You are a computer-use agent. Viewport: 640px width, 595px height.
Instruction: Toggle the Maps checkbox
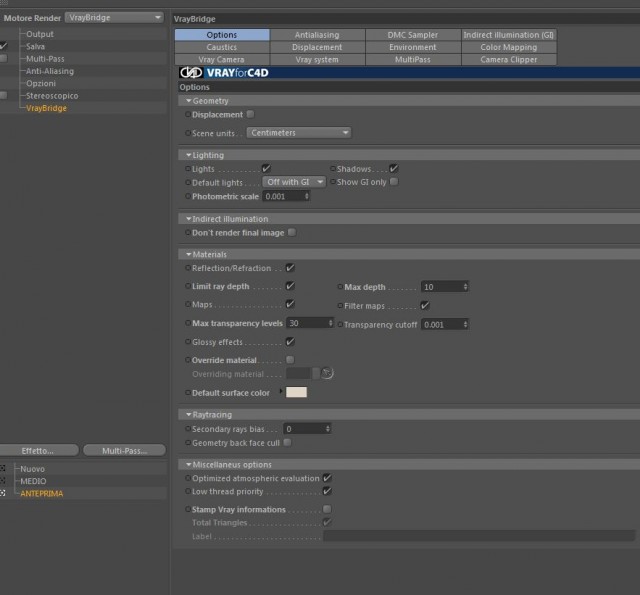click(x=290, y=304)
